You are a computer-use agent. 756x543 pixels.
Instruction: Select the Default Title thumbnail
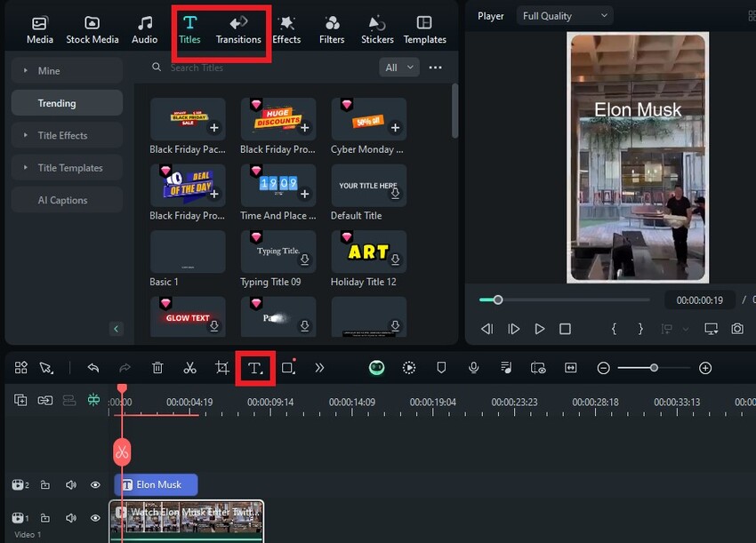click(x=369, y=186)
